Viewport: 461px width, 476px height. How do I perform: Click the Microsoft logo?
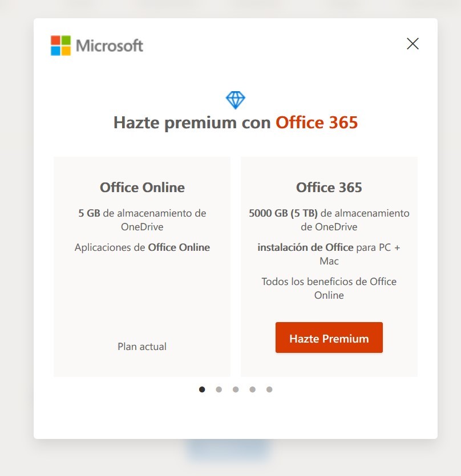coord(97,45)
